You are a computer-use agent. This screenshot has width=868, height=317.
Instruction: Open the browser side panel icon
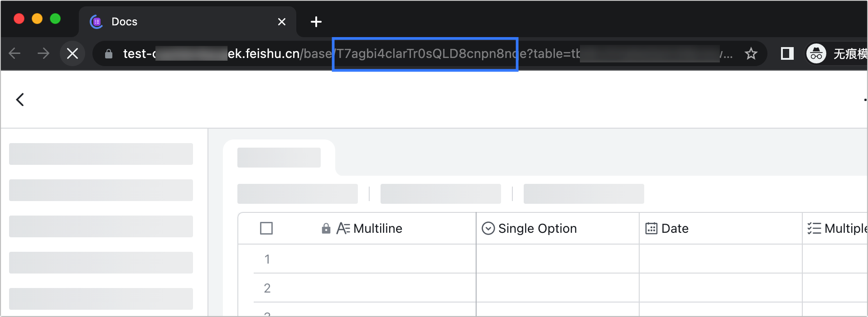(787, 54)
